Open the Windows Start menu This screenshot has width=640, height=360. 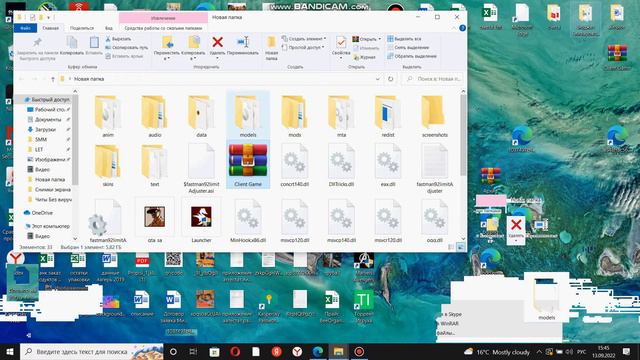tap(9, 351)
